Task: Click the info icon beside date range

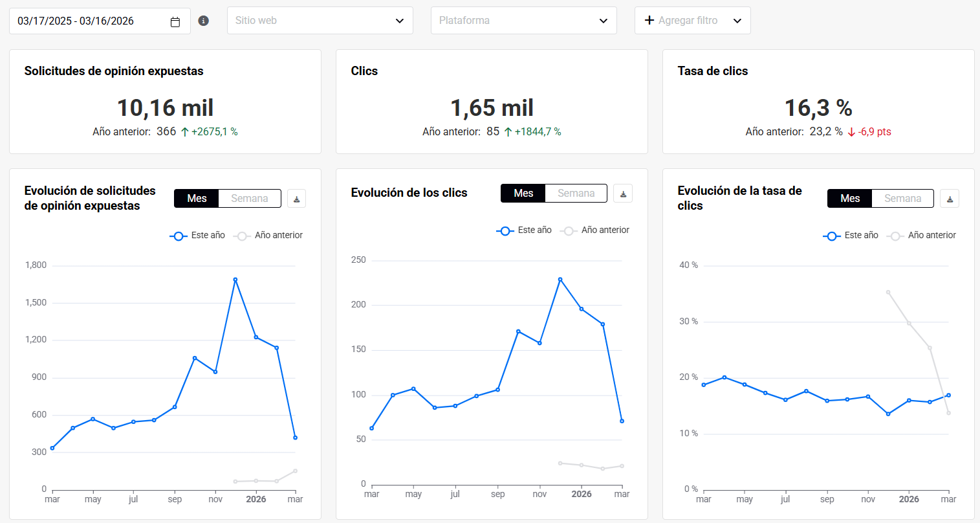Action: 203,21
